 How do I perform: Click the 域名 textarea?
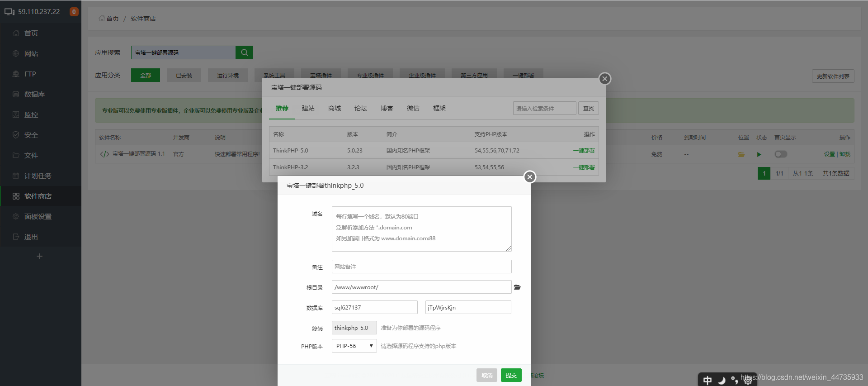pyautogui.click(x=422, y=229)
